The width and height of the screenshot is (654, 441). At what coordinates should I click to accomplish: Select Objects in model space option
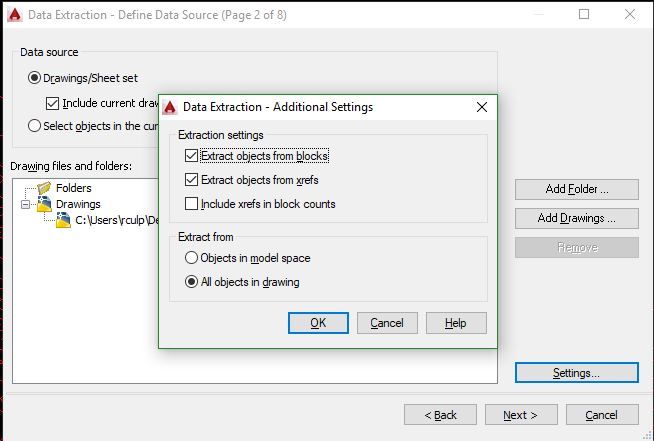pos(191,257)
